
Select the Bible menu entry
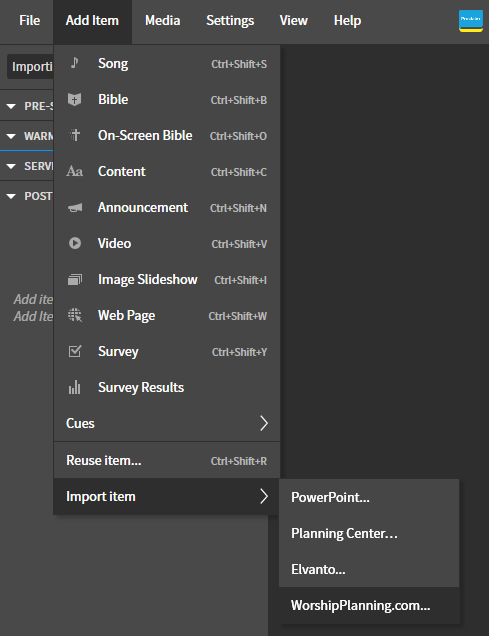point(167,99)
